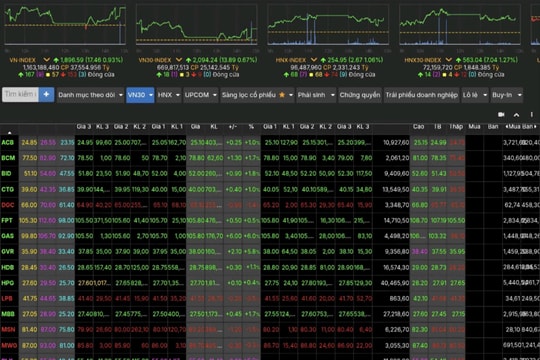
Task: Select the GAS ticker row
Action: [x=8, y=236]
